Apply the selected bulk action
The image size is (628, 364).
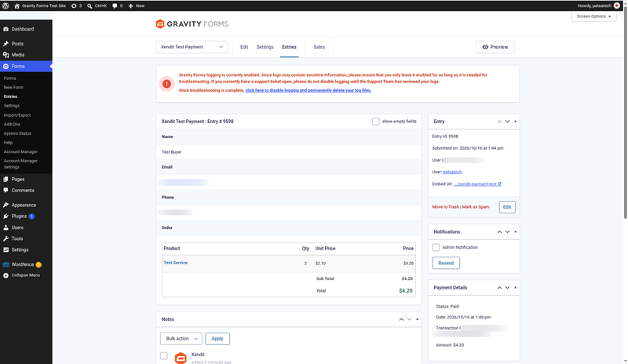(x=217, y=339)
